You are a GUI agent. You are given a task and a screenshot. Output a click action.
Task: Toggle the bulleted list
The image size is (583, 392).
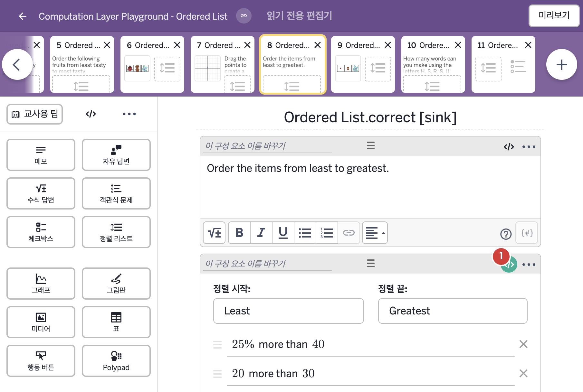[305, 233]
